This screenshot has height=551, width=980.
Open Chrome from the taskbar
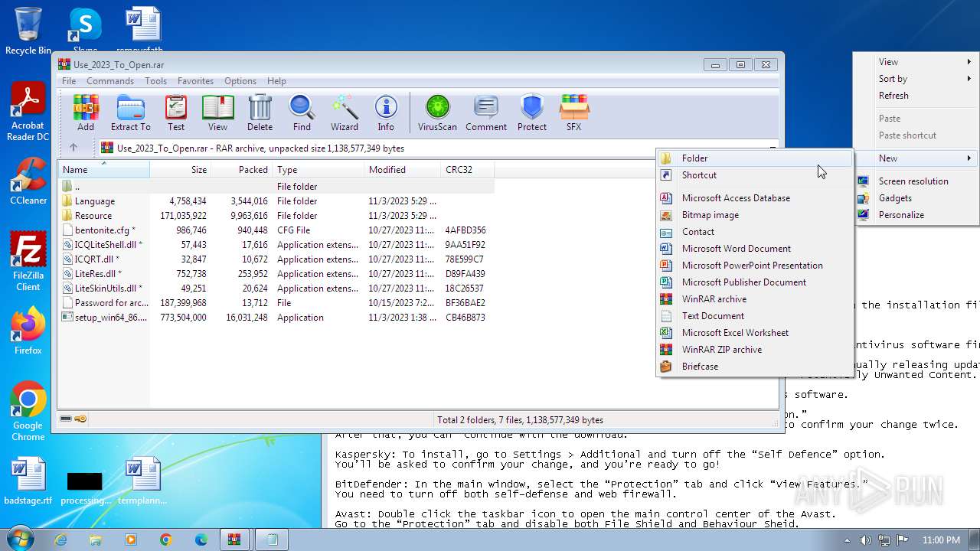point(166,540)
